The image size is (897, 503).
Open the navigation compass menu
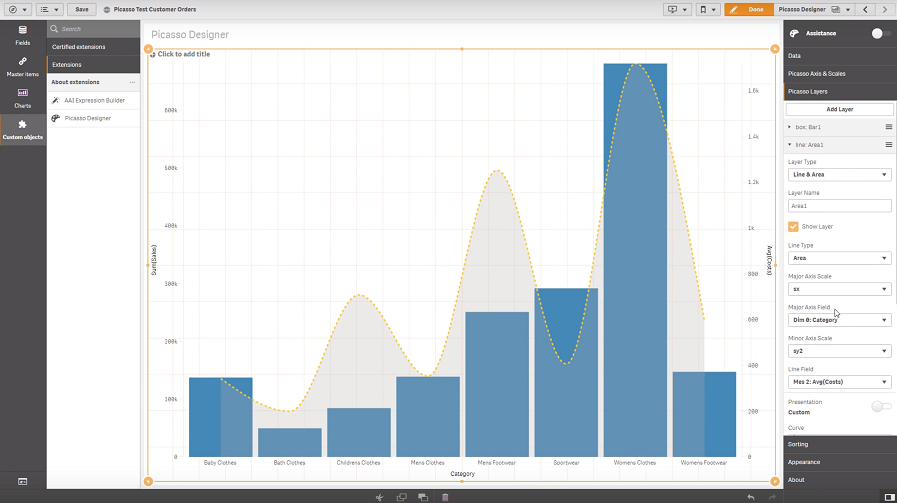click(17, 9)
